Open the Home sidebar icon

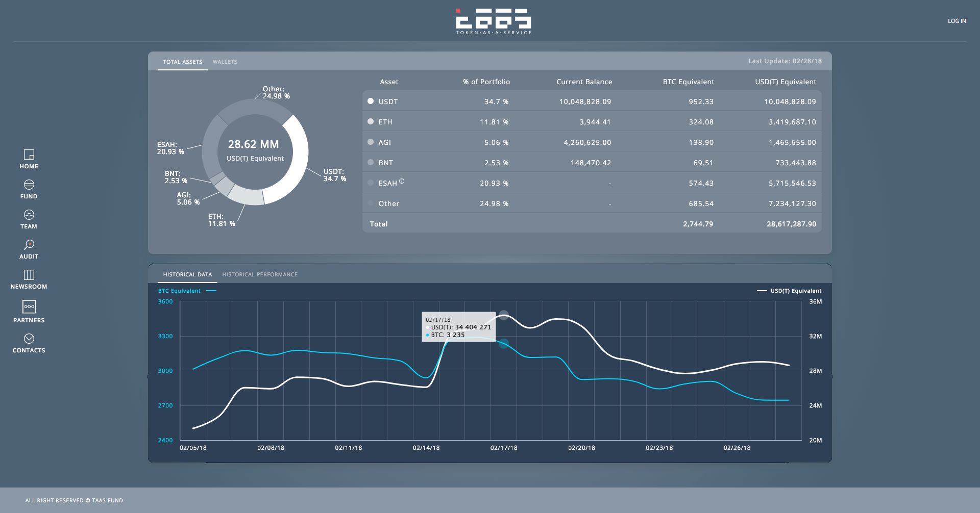(x=29, y=155)
